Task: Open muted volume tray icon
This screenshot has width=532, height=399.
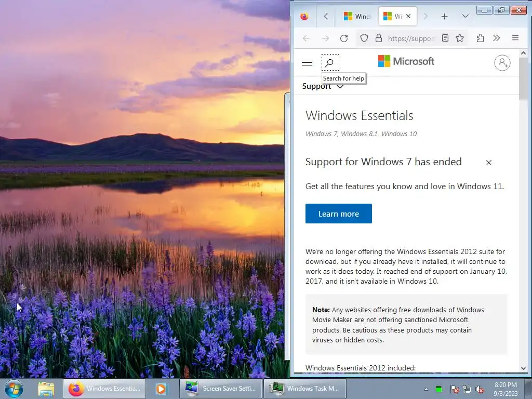Action: pyautogui.click(x=480, y=389)
